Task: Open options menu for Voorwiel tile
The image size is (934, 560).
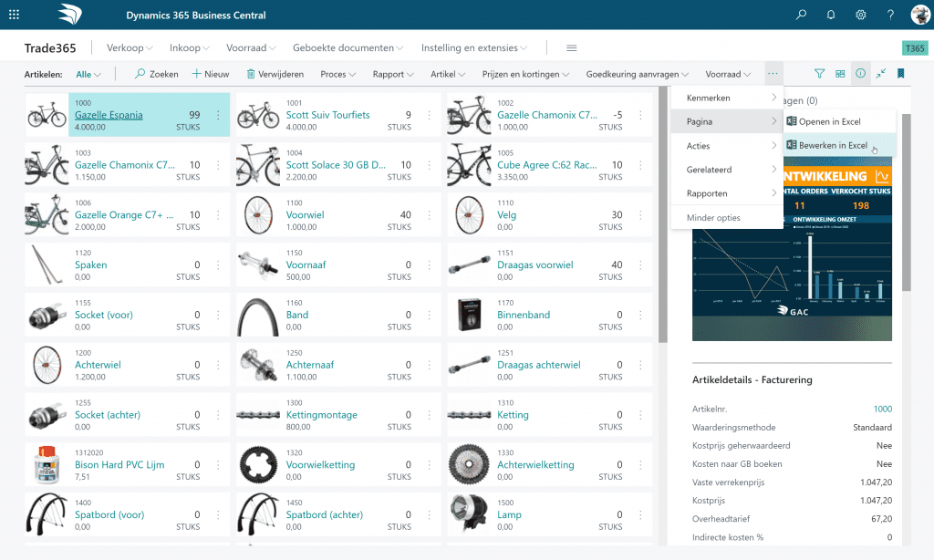Action: [429, 215]
